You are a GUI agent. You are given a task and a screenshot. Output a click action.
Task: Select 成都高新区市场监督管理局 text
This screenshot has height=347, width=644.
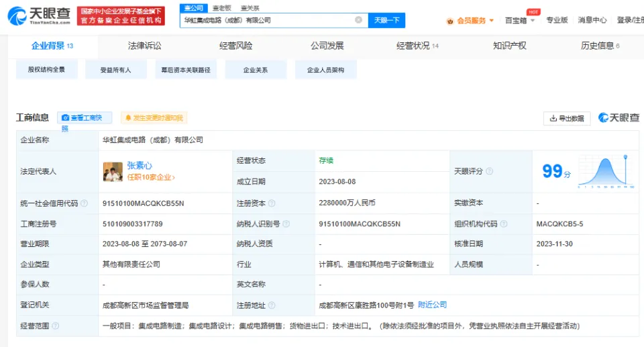[x=146, y=305]
